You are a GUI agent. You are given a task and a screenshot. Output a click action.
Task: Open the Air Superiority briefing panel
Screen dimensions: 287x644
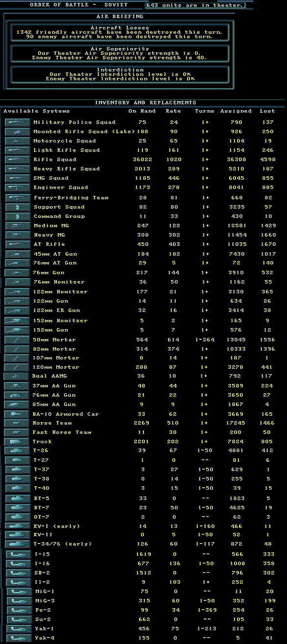pos(119,53)
